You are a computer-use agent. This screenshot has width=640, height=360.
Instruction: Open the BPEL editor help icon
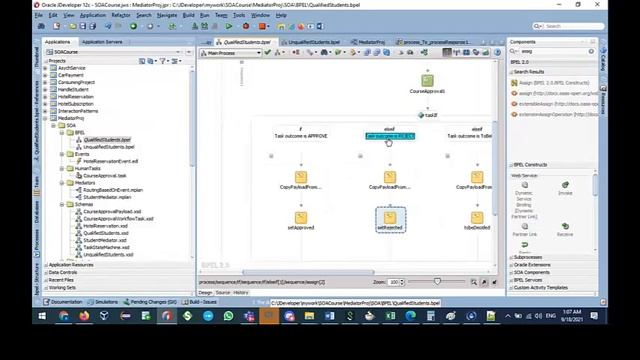coord(497,52)
